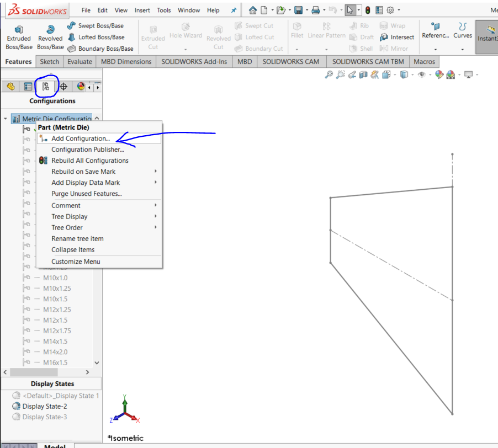
Task: Switch to the Sketch tab
Action: click(x=50, y=62)
